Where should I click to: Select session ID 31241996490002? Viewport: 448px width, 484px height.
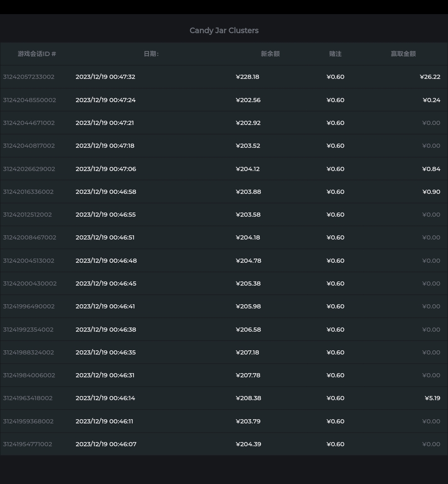click(x=29, y=306)
